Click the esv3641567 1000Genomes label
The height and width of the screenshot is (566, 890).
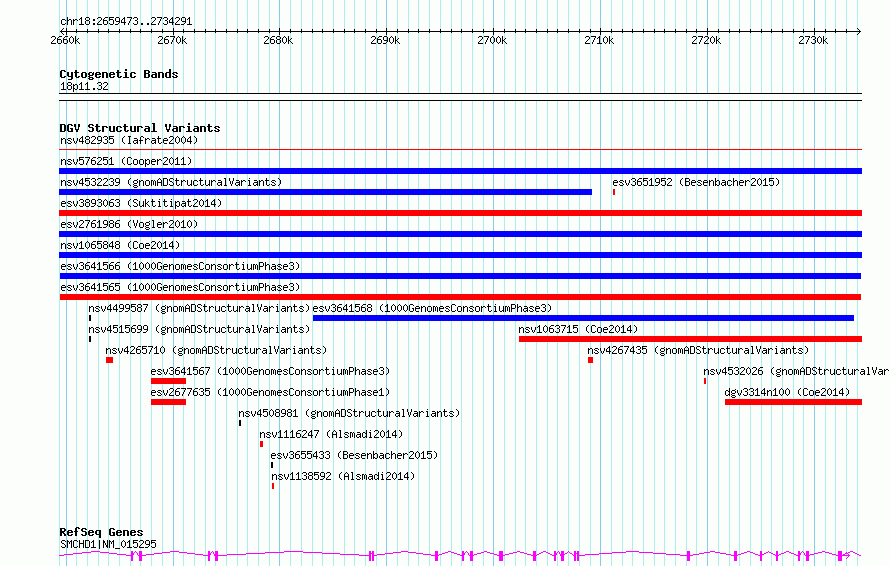(270, 371)
